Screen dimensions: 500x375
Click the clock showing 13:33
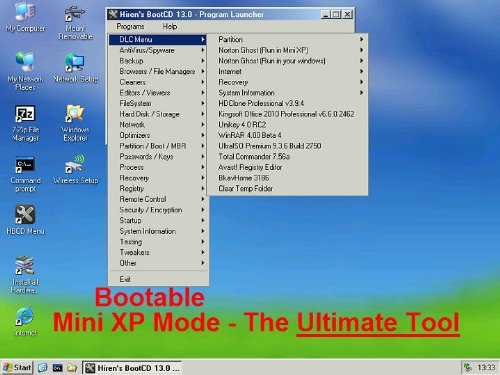tap(486, 368)
